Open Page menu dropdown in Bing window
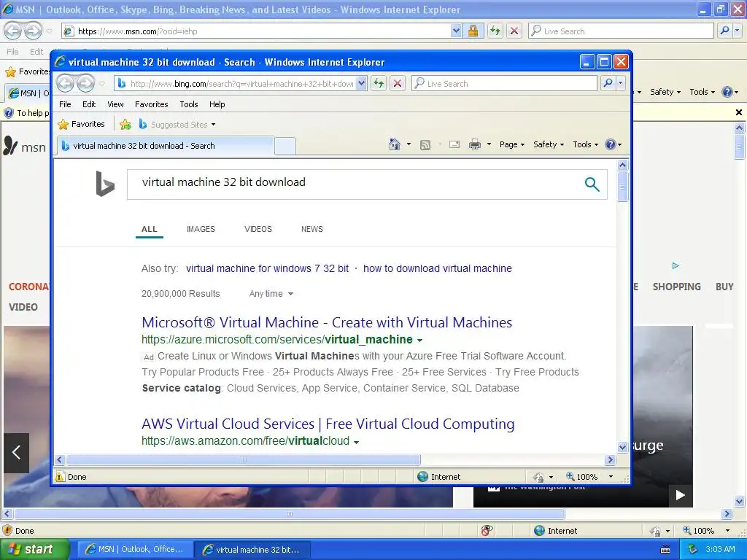Viewport: 747px width, 560px height. pos(511,144)
